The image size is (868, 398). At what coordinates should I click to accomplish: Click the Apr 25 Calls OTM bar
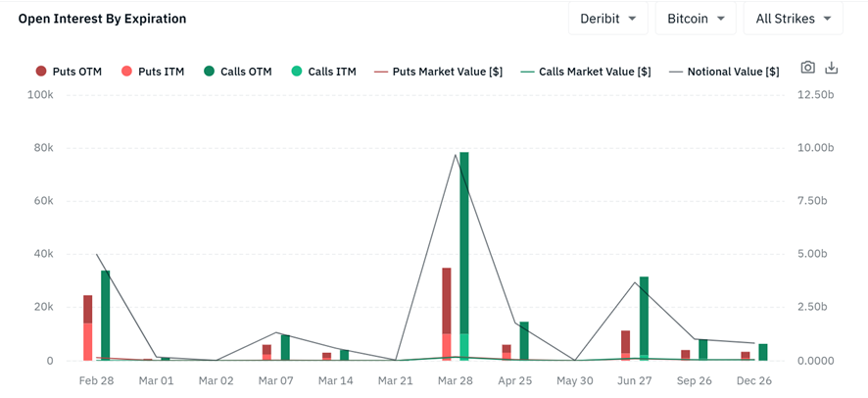point(524,339)
